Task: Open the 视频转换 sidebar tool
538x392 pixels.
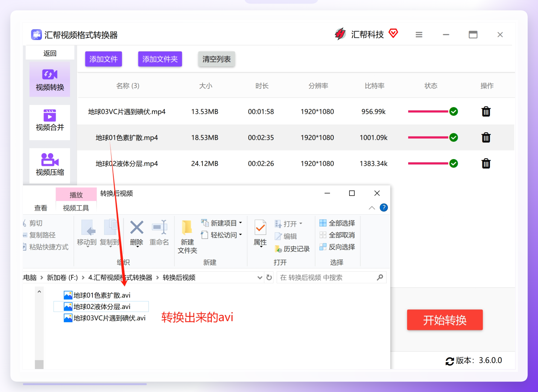Action: point(50,80)
